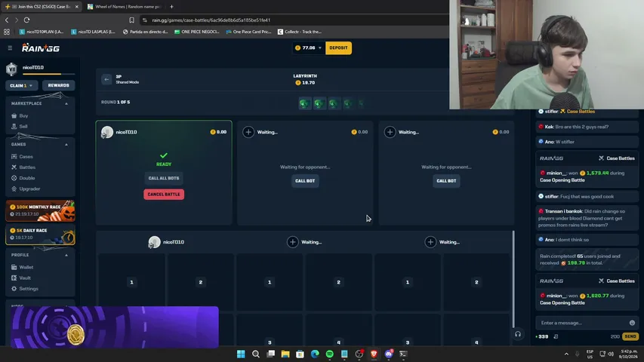Reload the page
Image resolution: width=644 pixels, height=362 pixels.
[26, 20]
